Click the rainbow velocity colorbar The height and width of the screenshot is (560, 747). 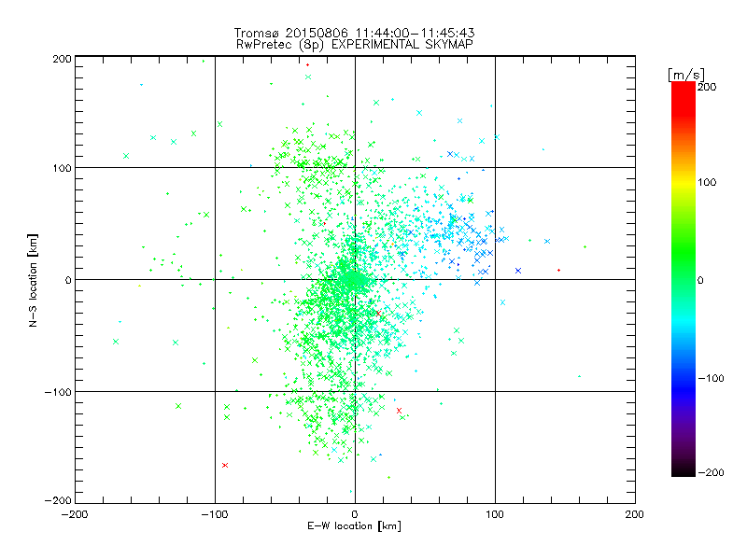pos(684,279)
